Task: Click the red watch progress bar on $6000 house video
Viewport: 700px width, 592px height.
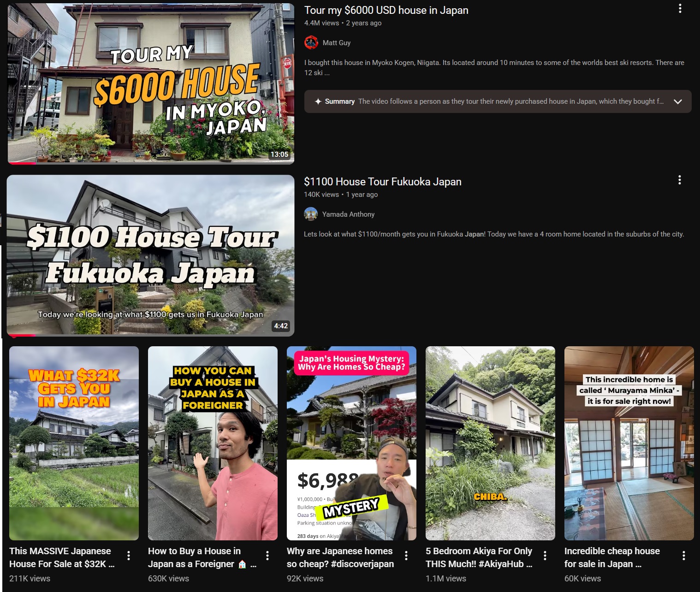Action: (22, 163)
